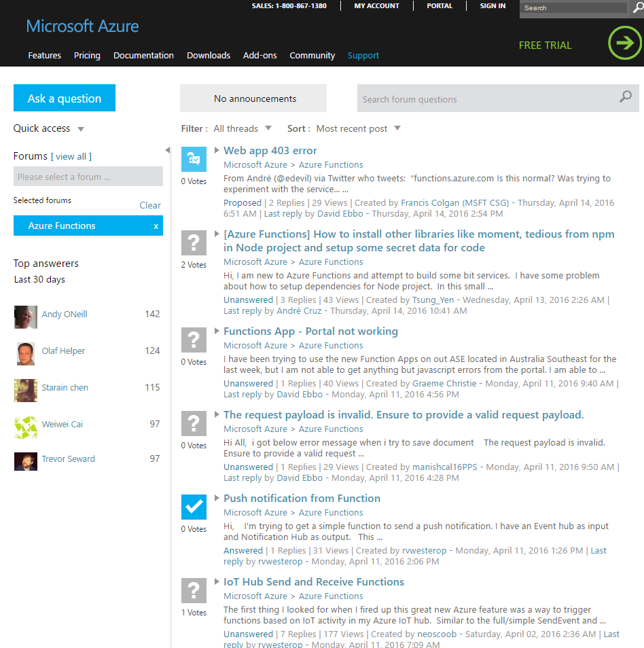Image resolution: width=644 pixels, height=648 pixels.
Task: Open Functions App - Portal not working title
Action: pyautogui.click(x=311, y=331)
